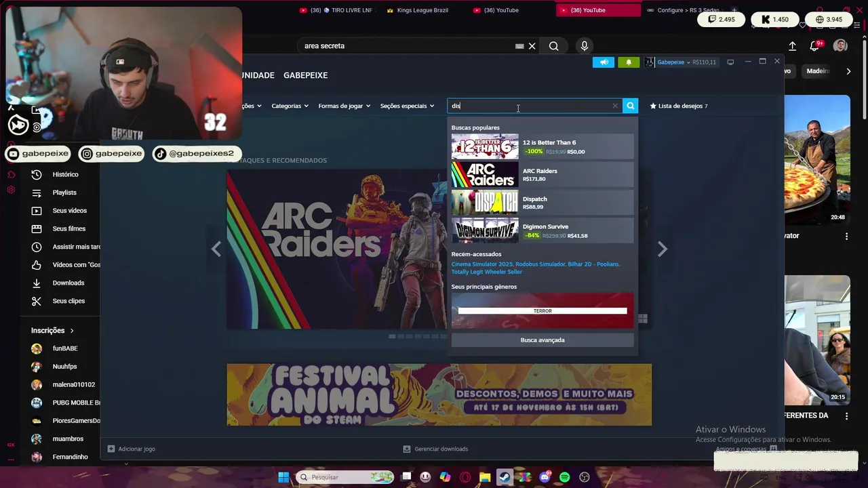The height and width of the screenshot is (488, 868).
Task: Start YouTube voice search microphone
Action: coord(585,46)
